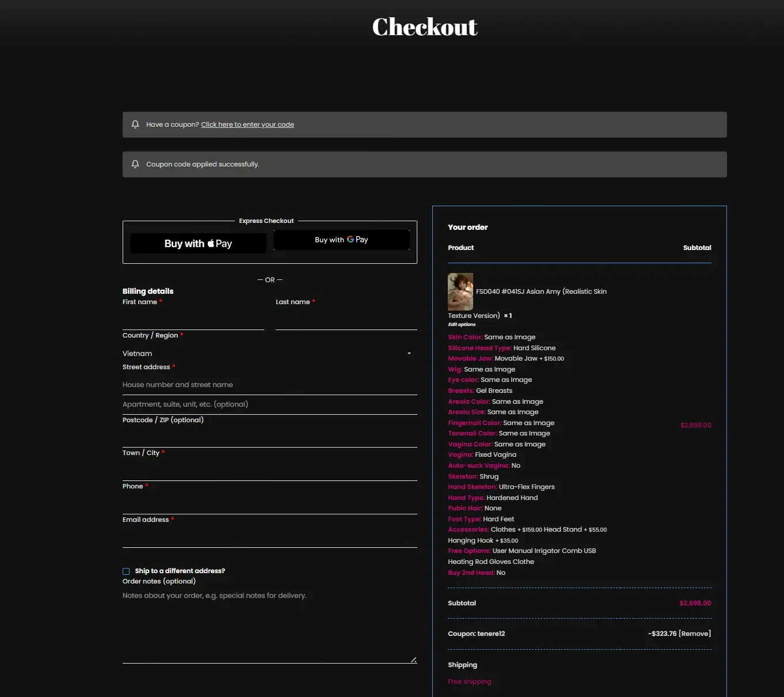Screen dimensions: 784x697
Task: Focus the Town / City input field
Action: point(270,471)
